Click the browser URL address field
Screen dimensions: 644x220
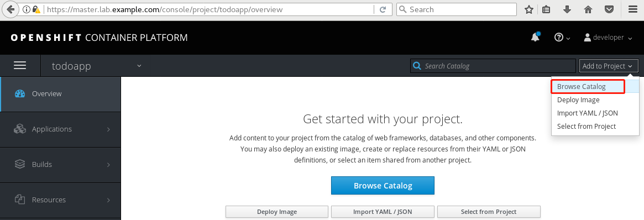coord(210,9)
